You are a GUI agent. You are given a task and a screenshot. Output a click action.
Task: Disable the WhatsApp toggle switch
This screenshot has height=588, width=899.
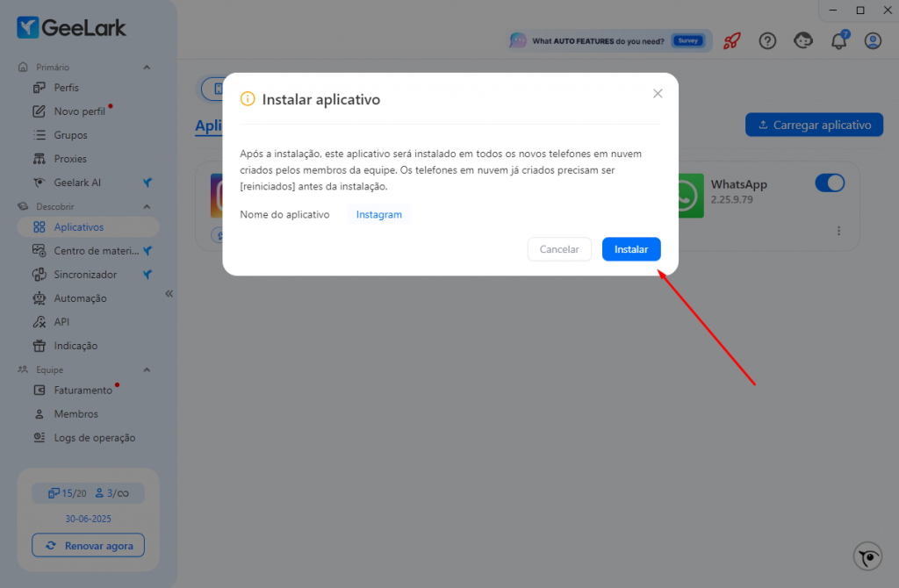click(x=829, y=183)
